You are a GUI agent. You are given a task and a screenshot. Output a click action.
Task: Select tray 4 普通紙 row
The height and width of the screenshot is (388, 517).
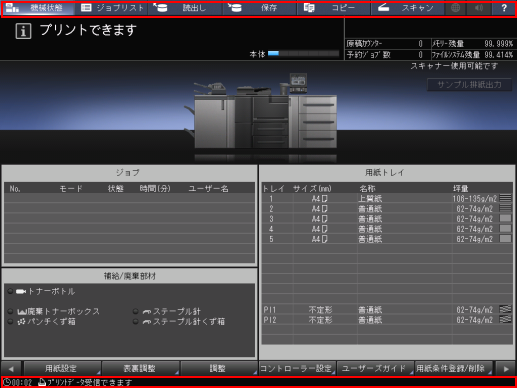(387, 229)
